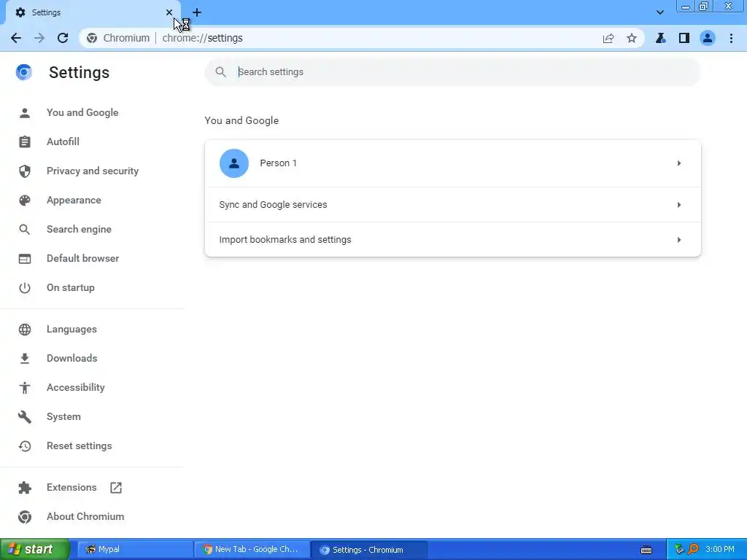
Task: Click the accessibility figure icon
Action: [25, 388]
